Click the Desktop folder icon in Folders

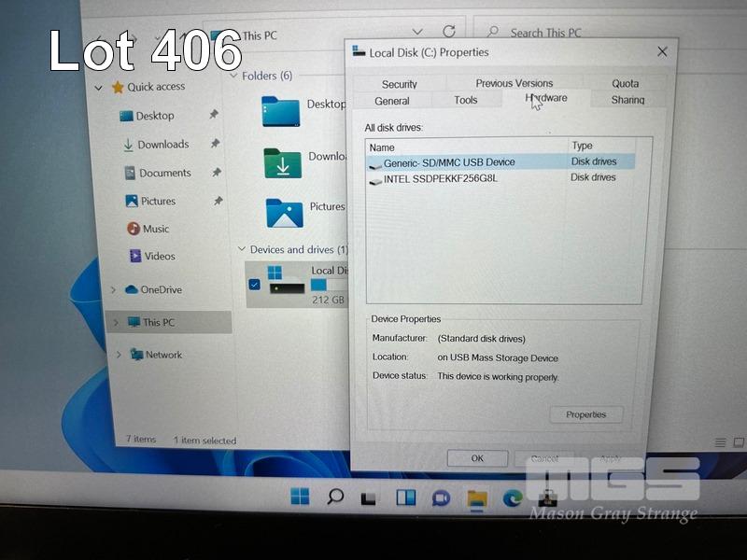pos(281,111)
